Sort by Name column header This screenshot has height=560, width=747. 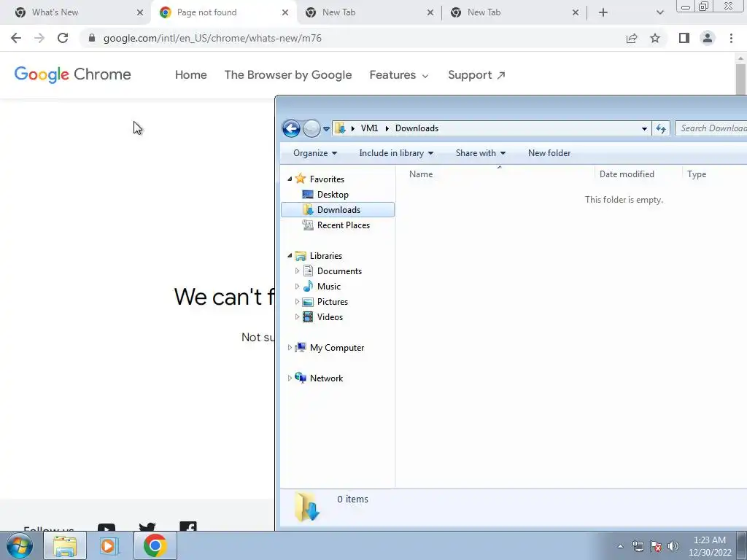pos(495,174)
